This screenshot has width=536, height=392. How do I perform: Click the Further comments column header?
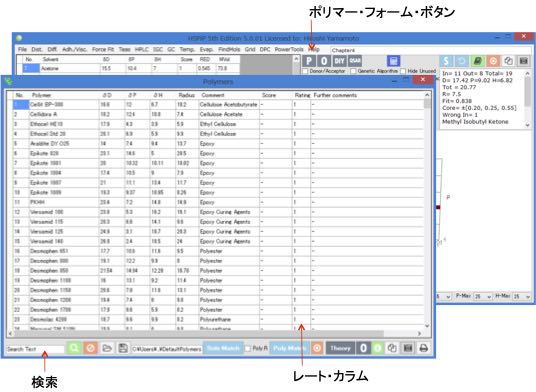pos(367,95)
